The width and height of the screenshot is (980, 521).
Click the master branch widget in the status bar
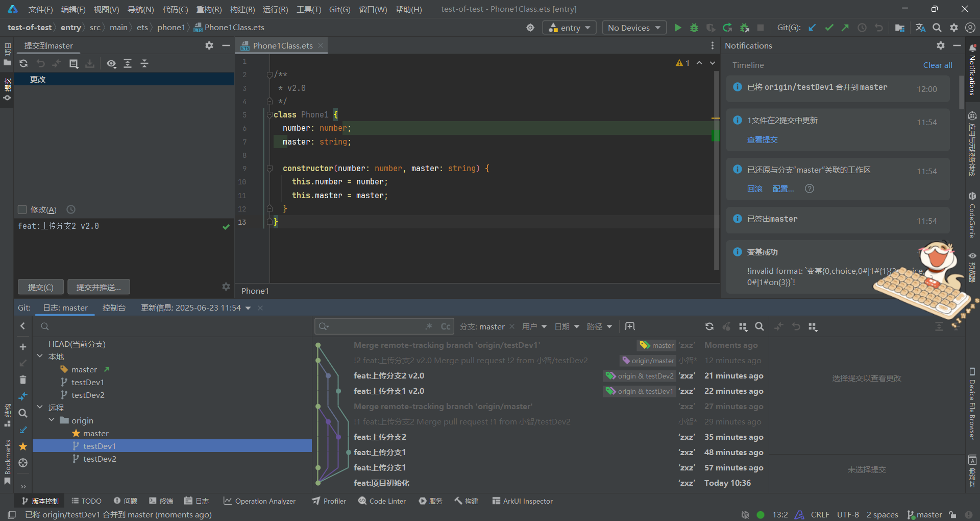point(924,515)
